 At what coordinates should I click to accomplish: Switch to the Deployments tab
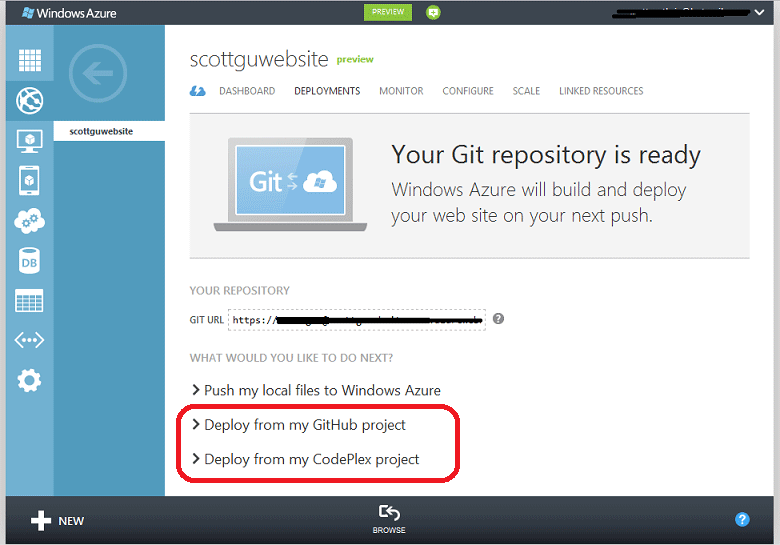click(x=327, y=91)
